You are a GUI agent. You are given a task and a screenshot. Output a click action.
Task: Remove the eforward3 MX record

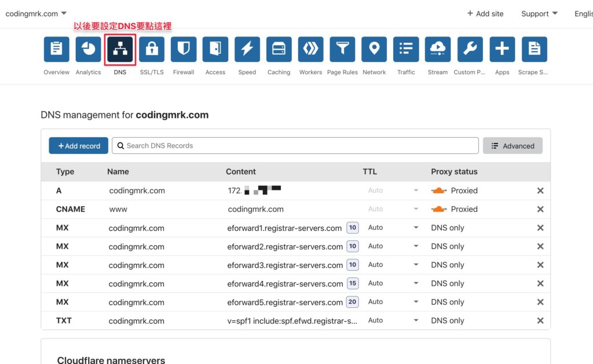(540, 264)
